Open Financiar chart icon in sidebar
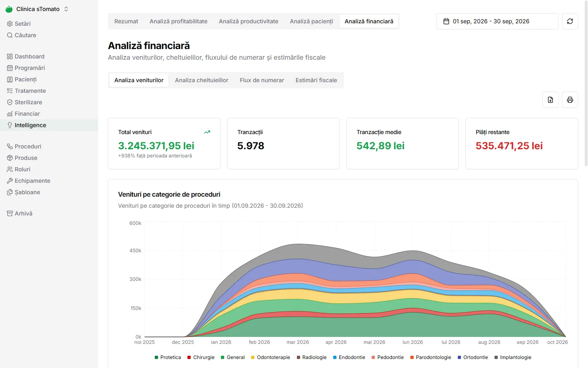Image resolution: width=588 pixels, height=368 pixels. coord(10,114)
